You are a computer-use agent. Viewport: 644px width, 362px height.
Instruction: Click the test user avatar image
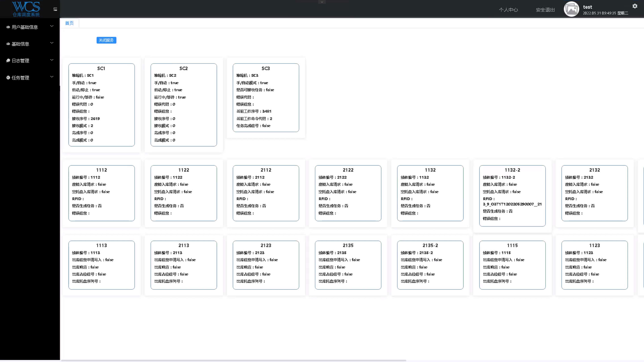coord(571,9)
